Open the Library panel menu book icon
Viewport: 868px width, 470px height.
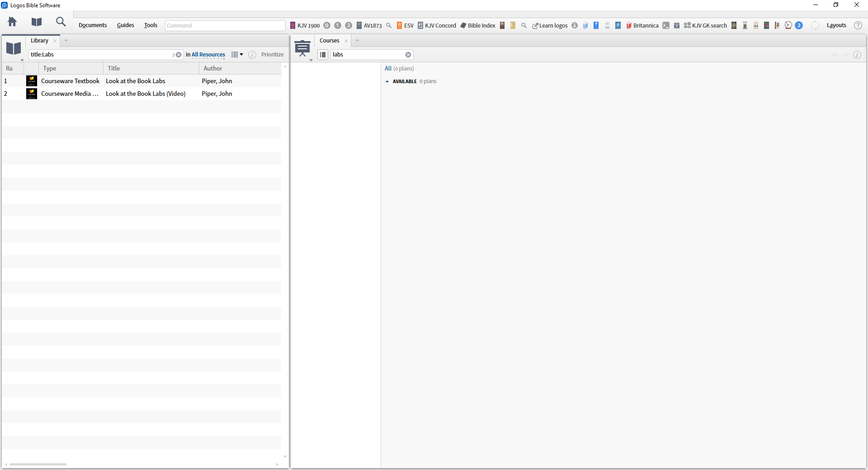[14, 48]
